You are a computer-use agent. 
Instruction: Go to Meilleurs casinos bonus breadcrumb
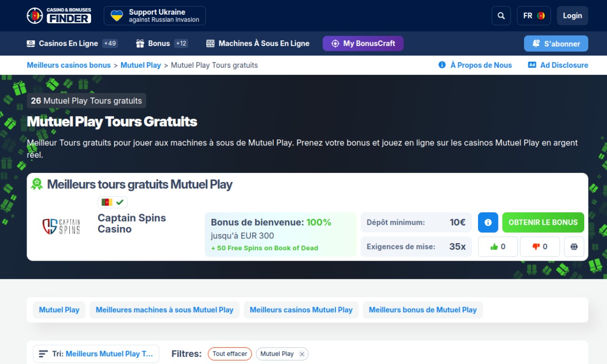tap(69, 65)
